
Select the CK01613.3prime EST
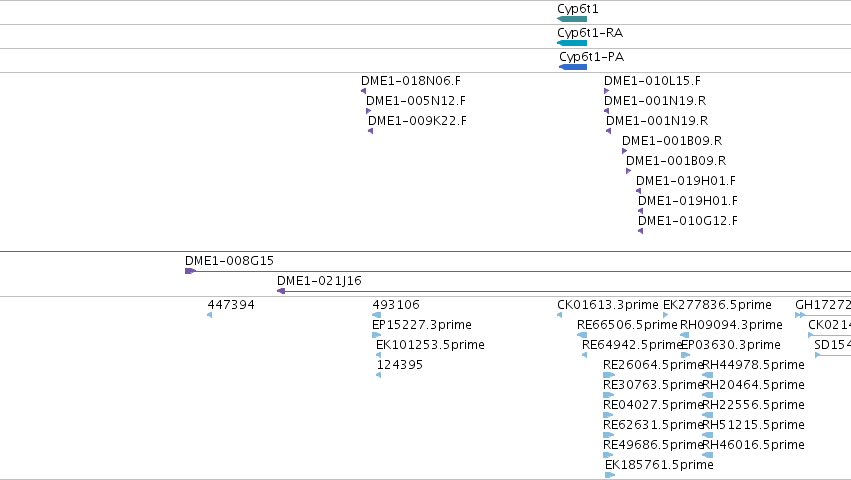coord(608,305)
